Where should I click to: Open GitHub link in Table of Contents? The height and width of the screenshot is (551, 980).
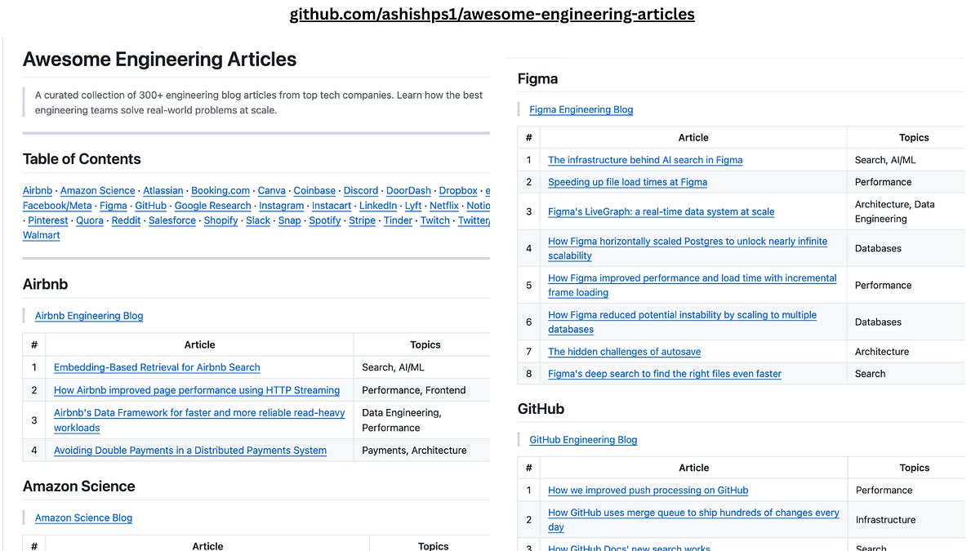(x=151, y=206)
